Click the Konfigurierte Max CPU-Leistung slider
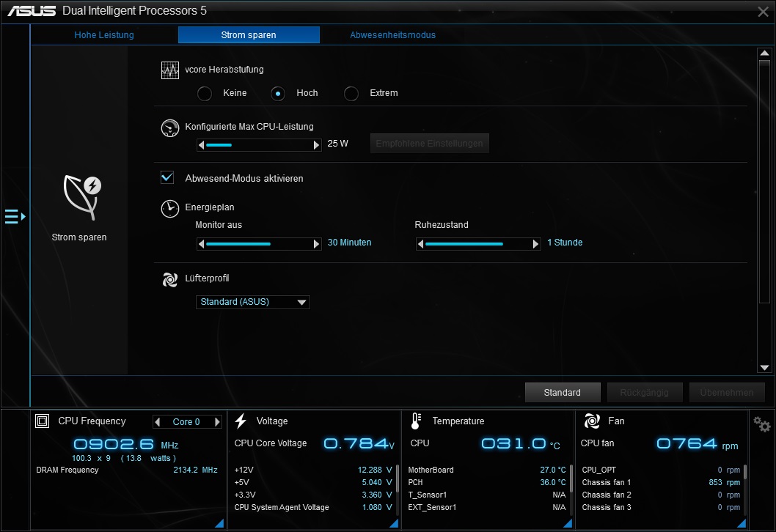776x532 pixels. 259,145
